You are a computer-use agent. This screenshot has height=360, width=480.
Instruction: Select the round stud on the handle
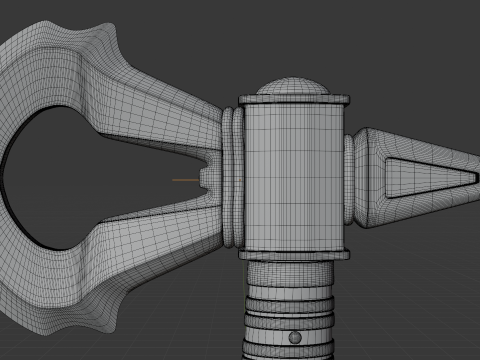tap(295, 337)
